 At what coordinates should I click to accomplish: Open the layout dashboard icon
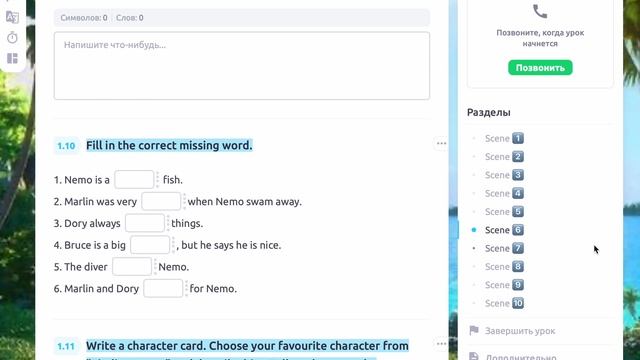point(12,58)
